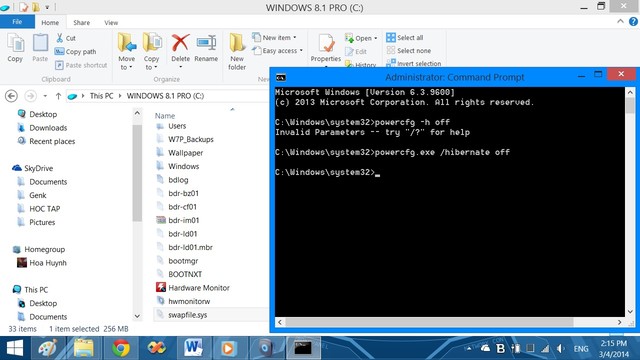Click Command Prompt vertical scrollbar down arrow
640x360 pixels.
pos(630,312)
